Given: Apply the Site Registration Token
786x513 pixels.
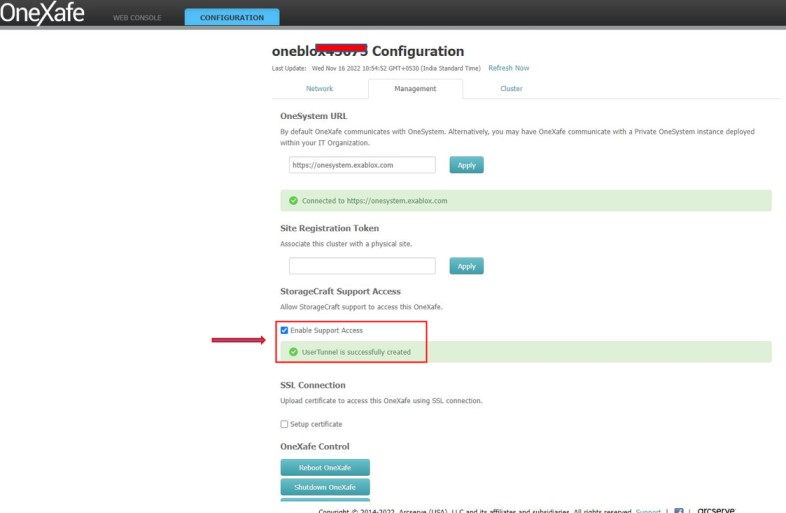Looking at the screenshot, I should click(466, 266).
